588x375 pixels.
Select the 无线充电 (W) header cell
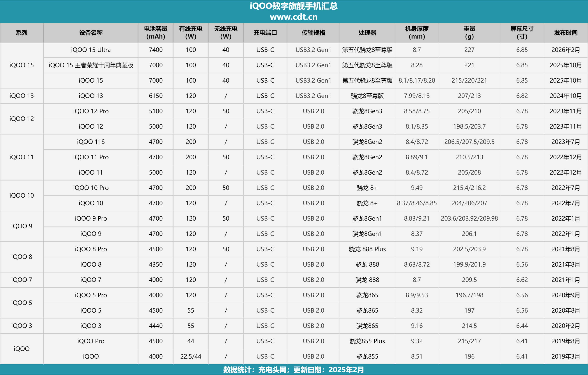point(226,32)
